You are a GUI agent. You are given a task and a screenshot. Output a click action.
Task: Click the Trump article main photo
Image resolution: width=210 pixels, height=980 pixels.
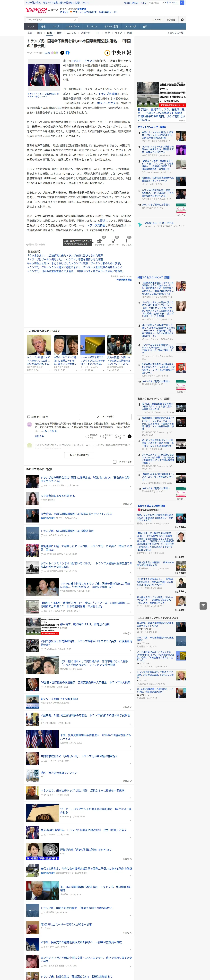[44, 75]
